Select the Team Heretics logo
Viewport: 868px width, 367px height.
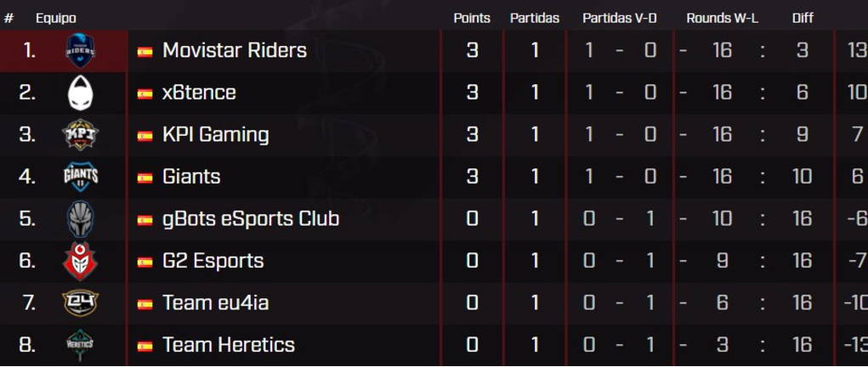pyautogui.click(x=80, y=345)
